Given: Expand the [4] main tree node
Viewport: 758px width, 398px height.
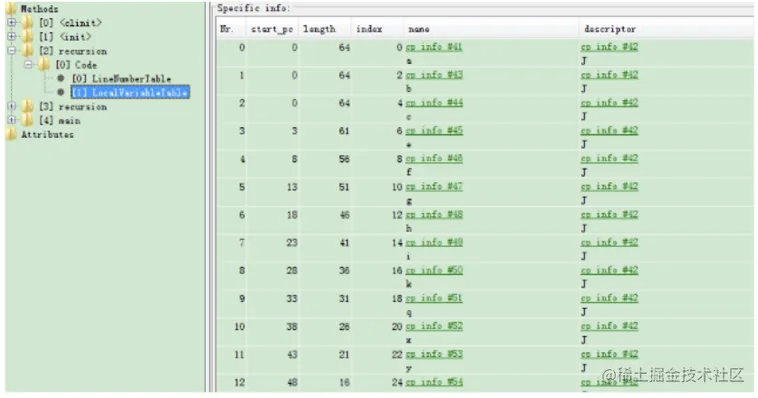Looking at the screenshot, I should [12, 120].
